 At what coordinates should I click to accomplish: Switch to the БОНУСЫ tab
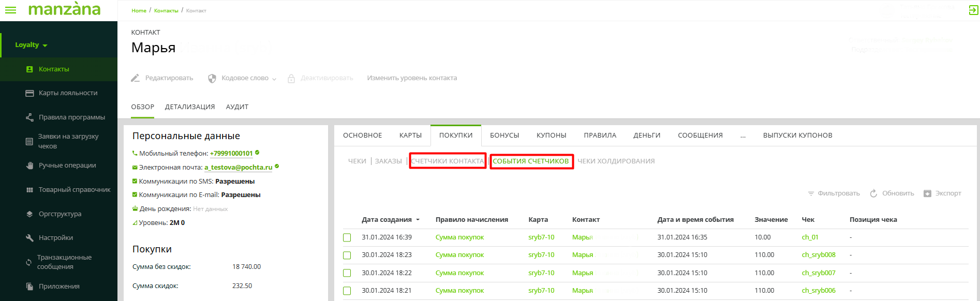point(504,136)
